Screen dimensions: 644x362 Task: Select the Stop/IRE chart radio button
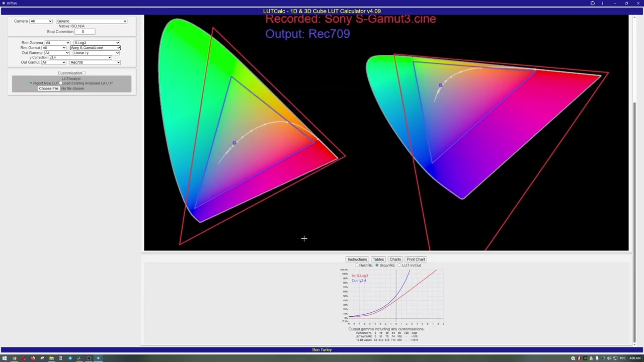[x=377, y=265]
